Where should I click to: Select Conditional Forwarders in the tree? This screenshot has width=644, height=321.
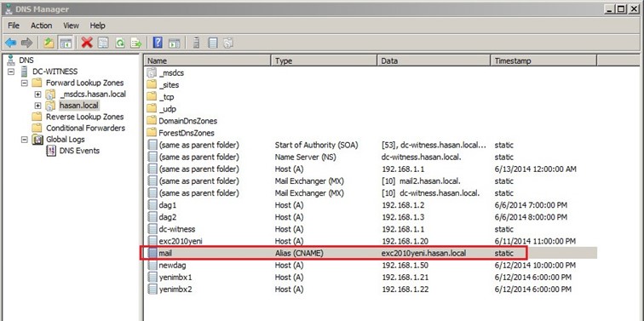coord(85,128)
